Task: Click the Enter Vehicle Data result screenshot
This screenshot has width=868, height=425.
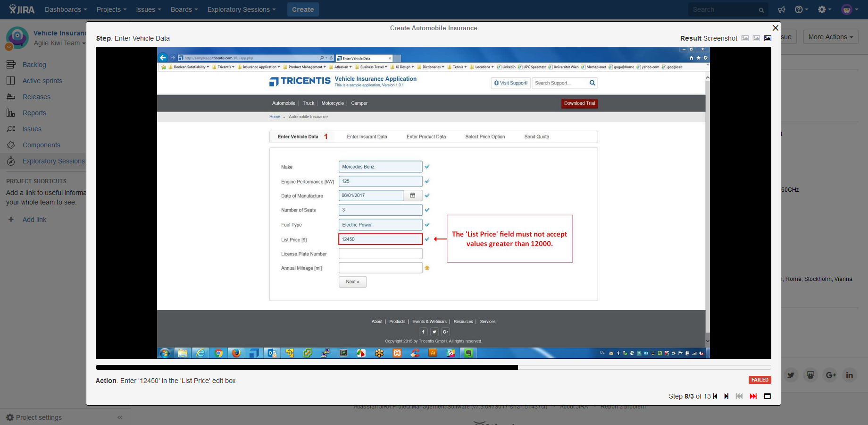Action: [x=434, y=203]
